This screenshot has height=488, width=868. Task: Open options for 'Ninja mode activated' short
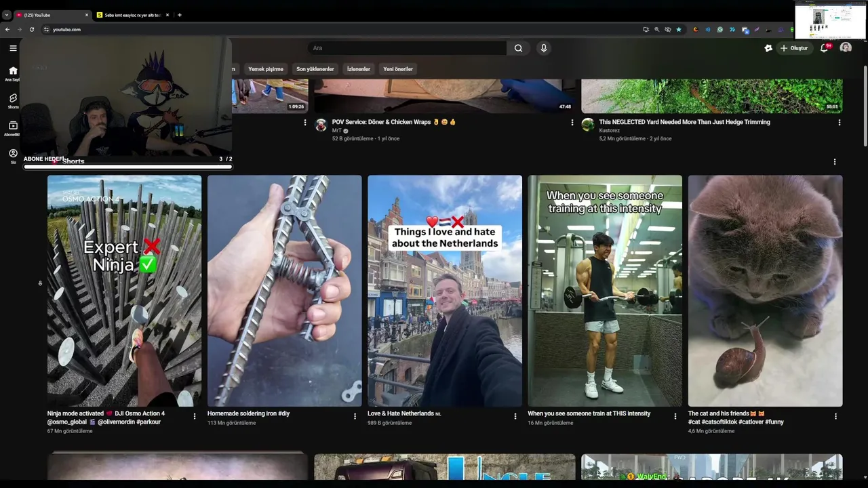(195, 416)
